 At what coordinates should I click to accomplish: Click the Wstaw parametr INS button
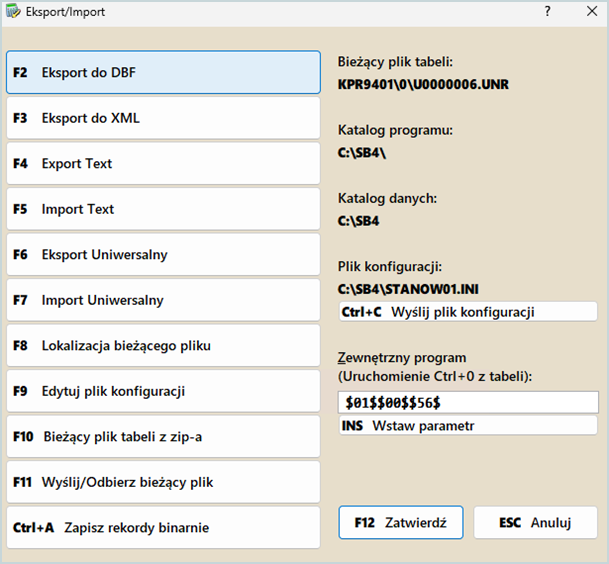pyautogui.click(x=468, y=426)
